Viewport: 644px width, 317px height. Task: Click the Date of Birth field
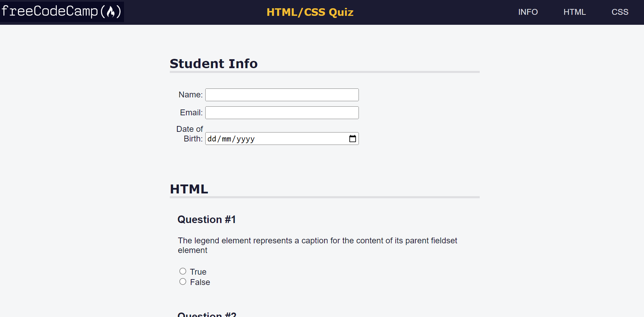282,139
